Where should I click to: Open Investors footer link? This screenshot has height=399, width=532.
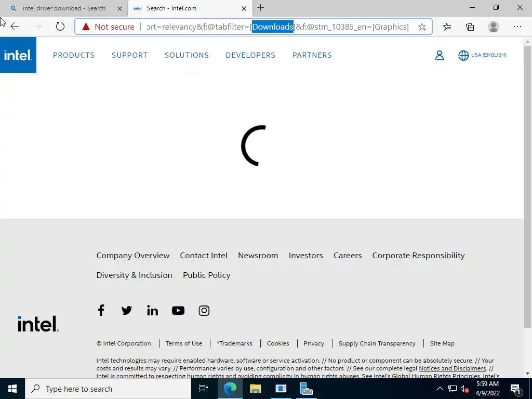(305, 256)
